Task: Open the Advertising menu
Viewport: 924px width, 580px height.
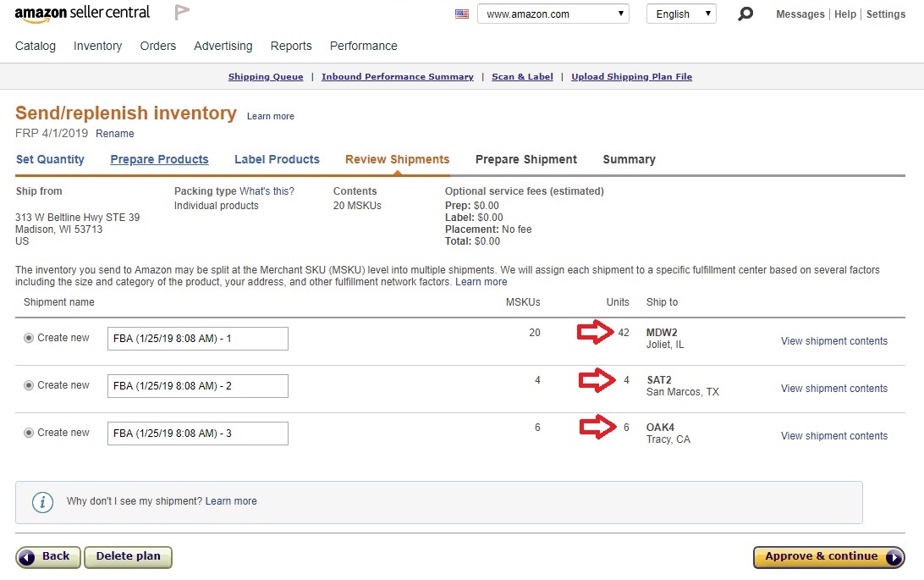Action: (223, 46)
